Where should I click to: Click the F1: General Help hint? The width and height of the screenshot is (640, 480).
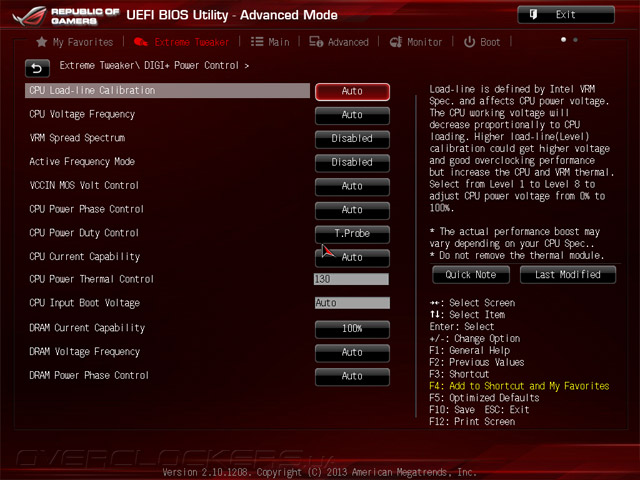point(469,350)
